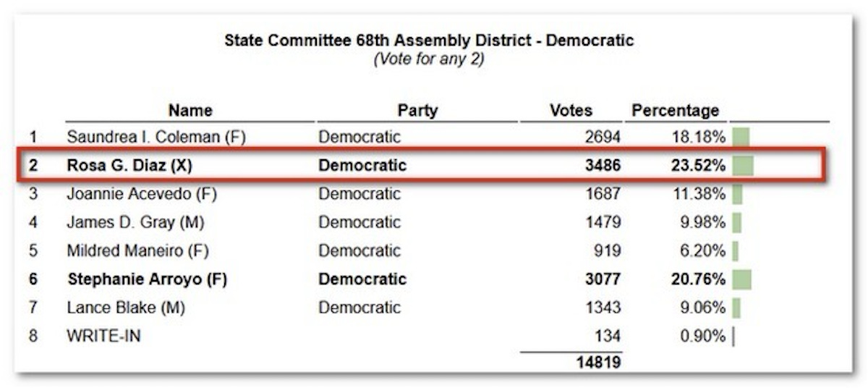Screen dimensions: 868x388
Task: Click the Name column header
Action: 190,111
